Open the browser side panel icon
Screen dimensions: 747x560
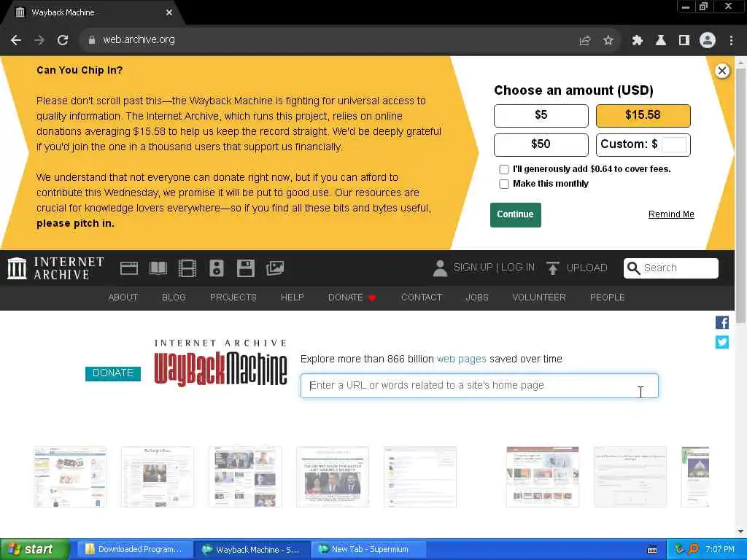click(x=684, y=41)
